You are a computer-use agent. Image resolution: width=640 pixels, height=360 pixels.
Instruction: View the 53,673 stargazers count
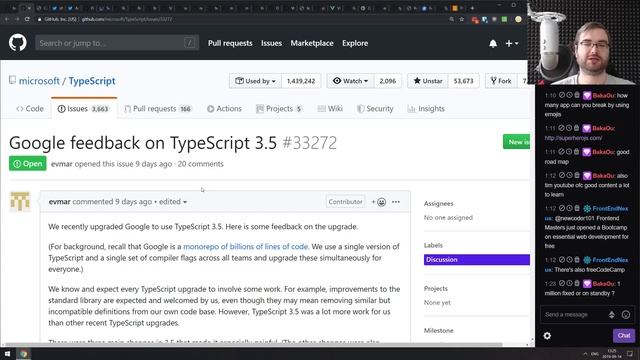click(x=463, y=81)
